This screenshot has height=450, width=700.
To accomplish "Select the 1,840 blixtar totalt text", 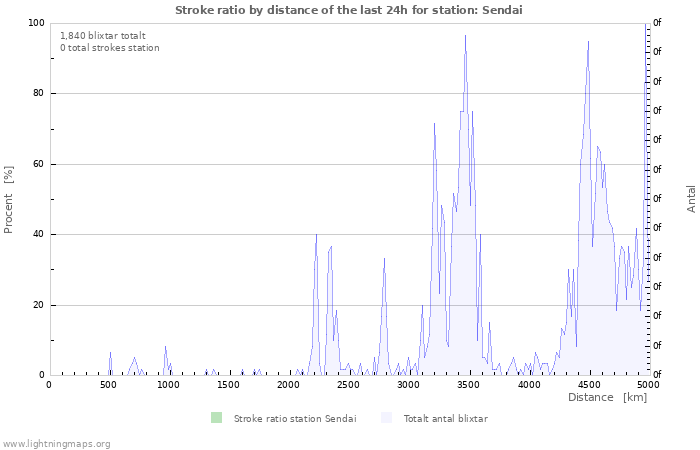I will 102,35.
